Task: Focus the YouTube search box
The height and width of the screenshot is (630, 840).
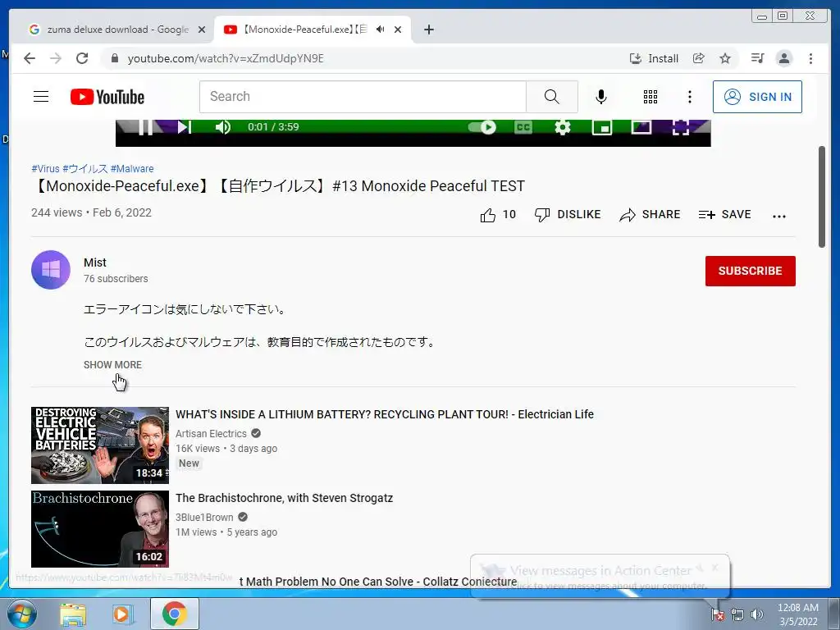Action: (x=363, y=97)
